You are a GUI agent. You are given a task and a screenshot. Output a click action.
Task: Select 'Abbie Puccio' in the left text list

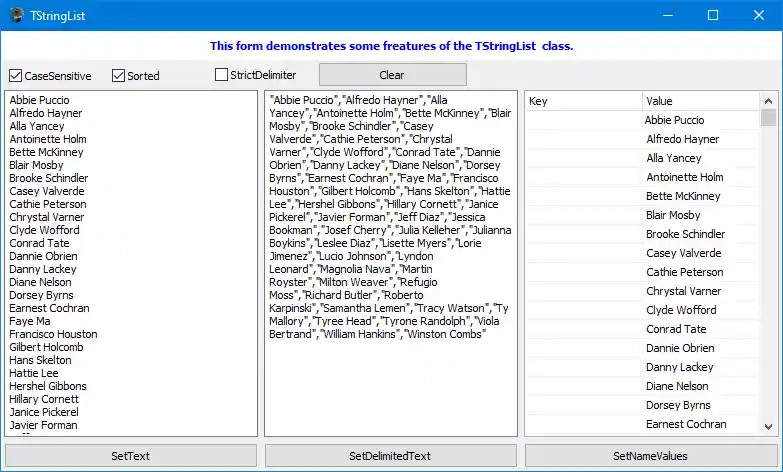tap(39, 100)
